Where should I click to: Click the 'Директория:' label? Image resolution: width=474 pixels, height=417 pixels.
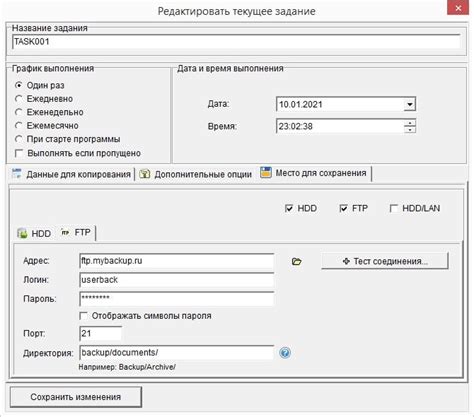click(x=48, y=353)
